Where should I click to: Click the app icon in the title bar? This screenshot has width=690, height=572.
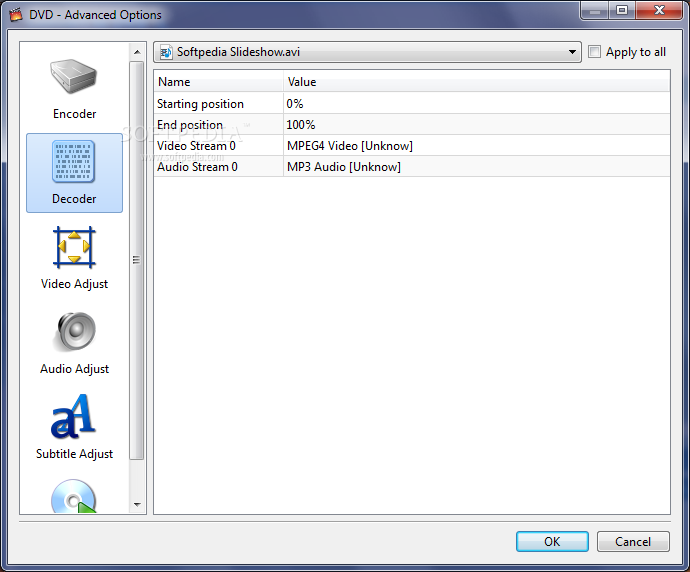tap(17, 15)
